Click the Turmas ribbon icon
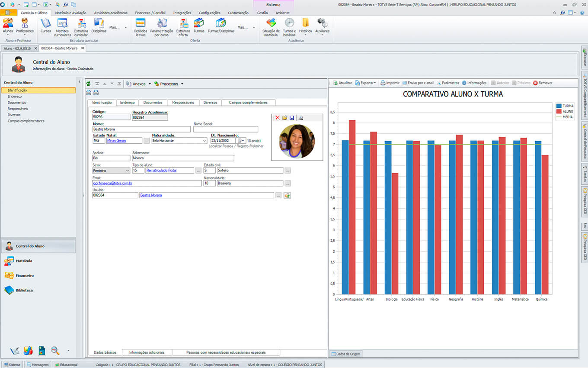 (199, 23)
